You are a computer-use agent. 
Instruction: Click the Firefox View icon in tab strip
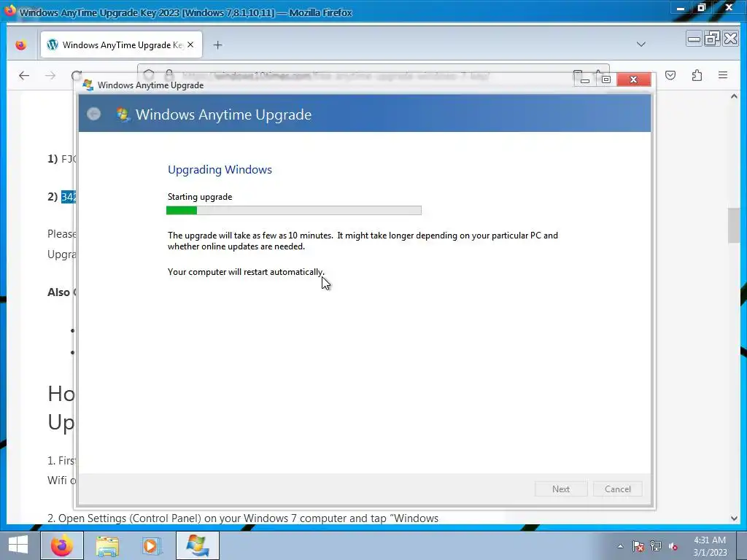tap(21, 44)
